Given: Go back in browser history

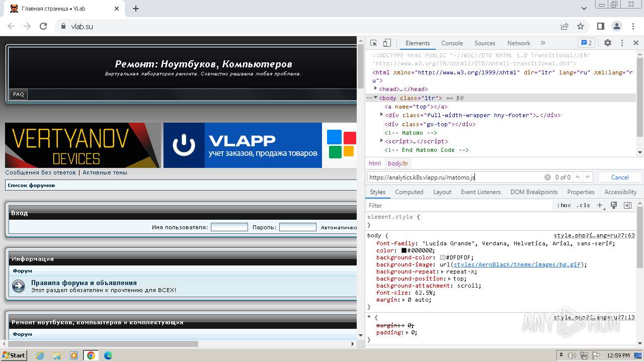Looking at the screenshot, I should click(11, 26).
